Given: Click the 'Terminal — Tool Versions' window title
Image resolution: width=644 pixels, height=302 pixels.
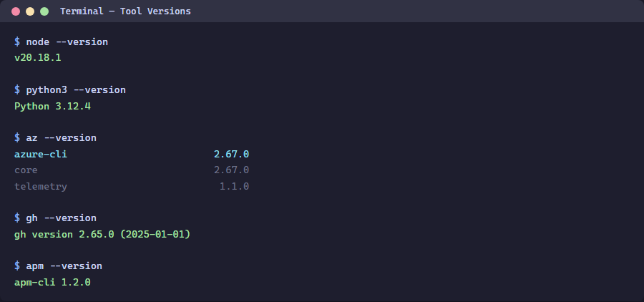Looking at the screenshot, I should coord(125,11).
